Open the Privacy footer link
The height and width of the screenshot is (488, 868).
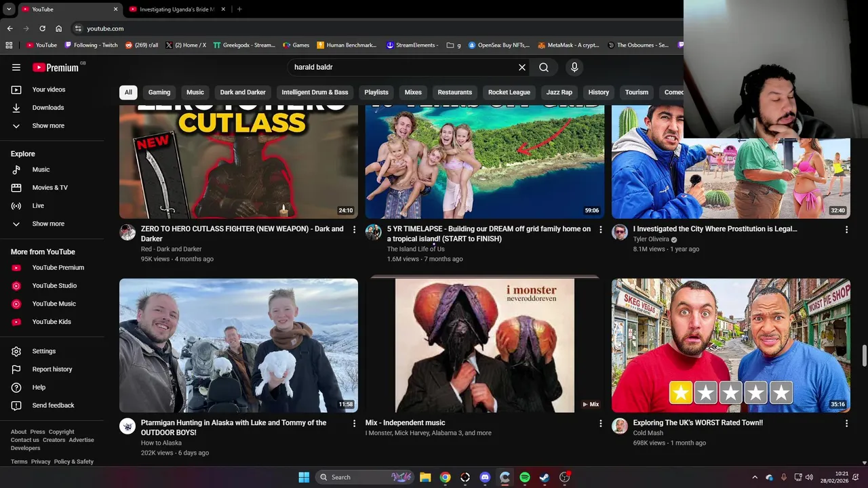[41, 462]
